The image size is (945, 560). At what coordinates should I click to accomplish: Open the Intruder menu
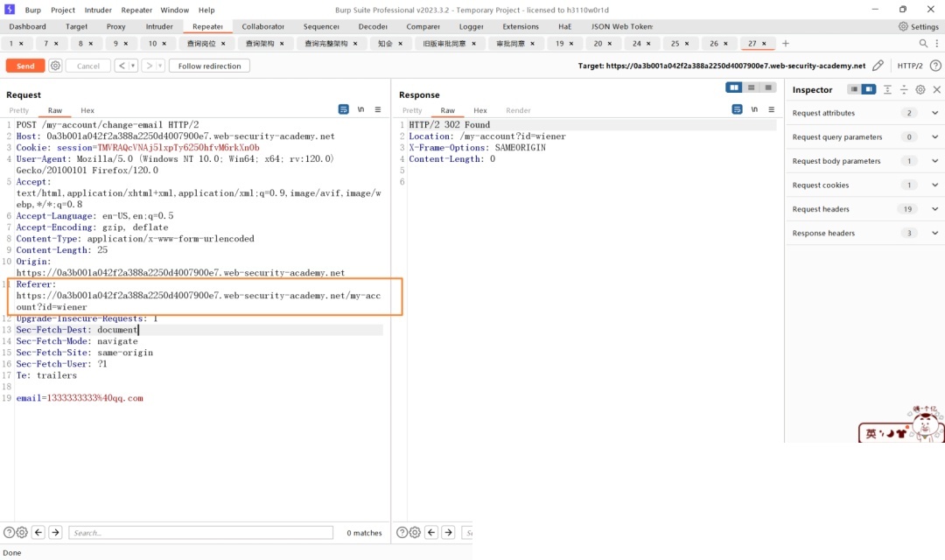98,10
